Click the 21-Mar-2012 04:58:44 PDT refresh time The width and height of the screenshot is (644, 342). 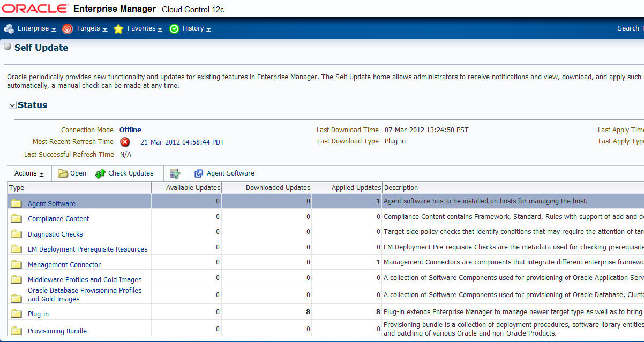pos(182,142)
